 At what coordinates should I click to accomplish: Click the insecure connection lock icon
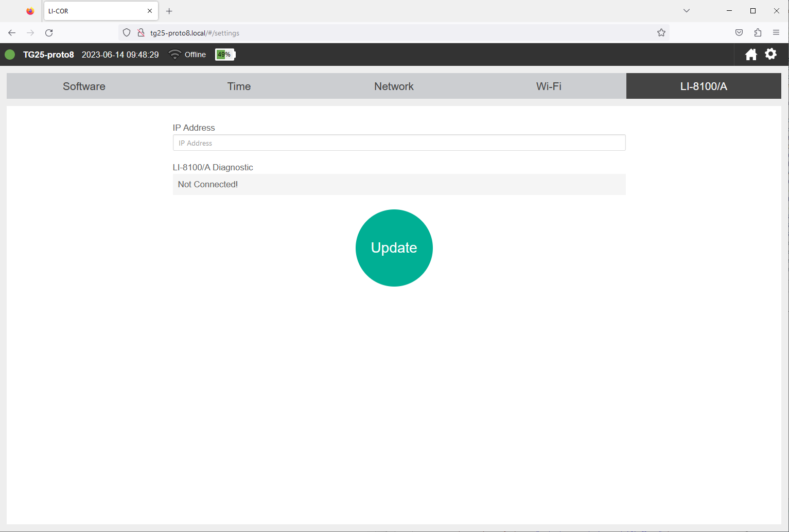pyautogui.click(x=141, y=32)
